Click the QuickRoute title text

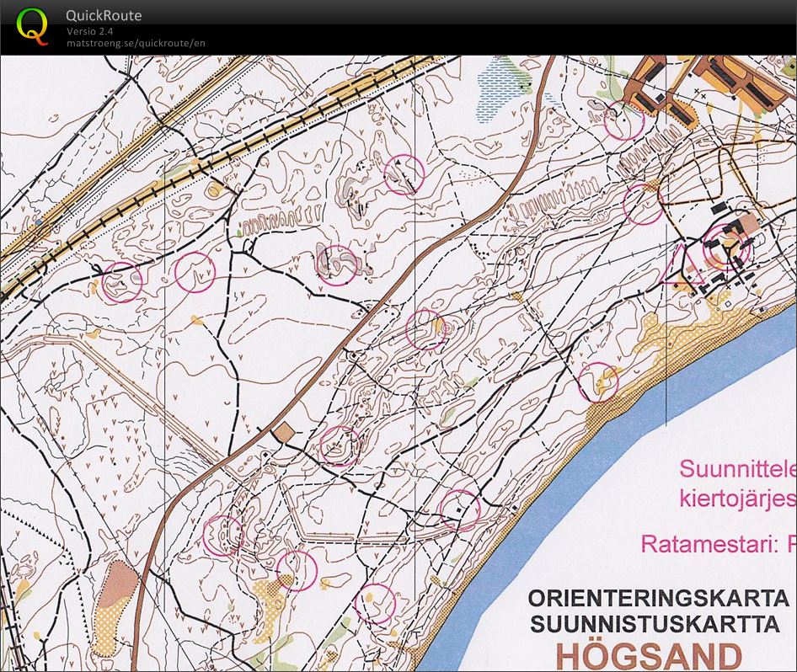pos(104,15)
